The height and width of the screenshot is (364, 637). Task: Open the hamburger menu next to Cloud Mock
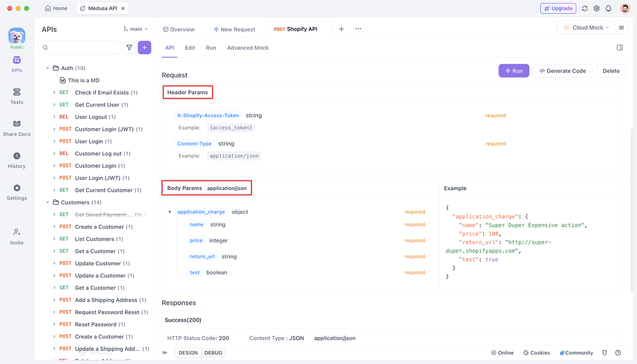click(x=621, y=28)
